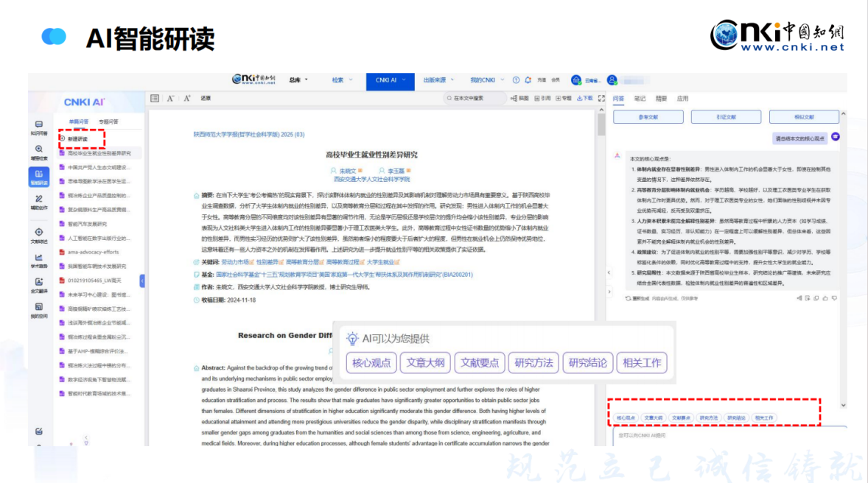Click 新建研读 to start new reading
Screen dimensions: 868x483
coord(77,138)
